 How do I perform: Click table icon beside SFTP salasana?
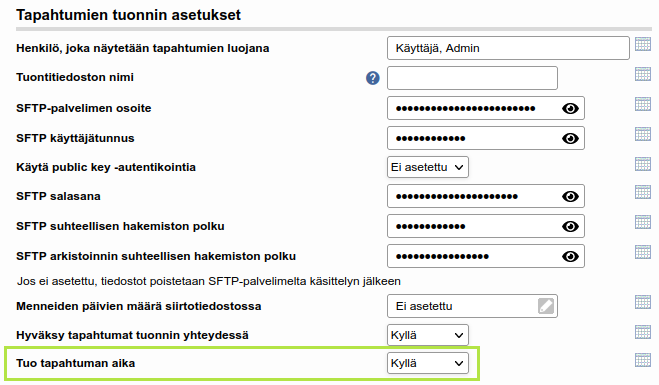point(643,192)
